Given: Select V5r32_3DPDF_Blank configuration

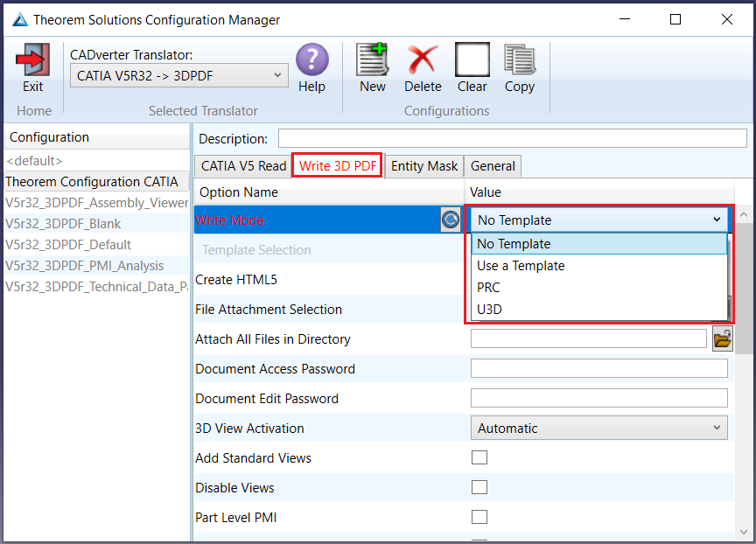Looking at the screenshot, I should coord(96,224).
